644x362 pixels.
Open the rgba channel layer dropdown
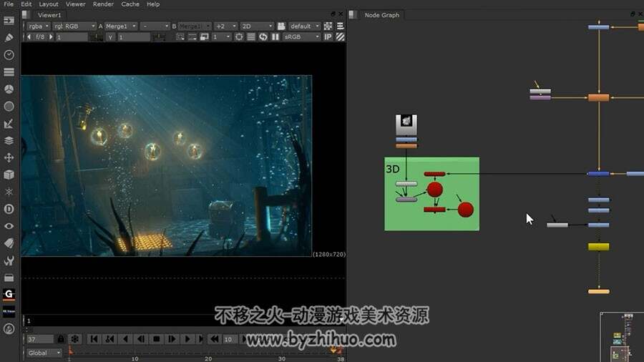click(38, 26)
